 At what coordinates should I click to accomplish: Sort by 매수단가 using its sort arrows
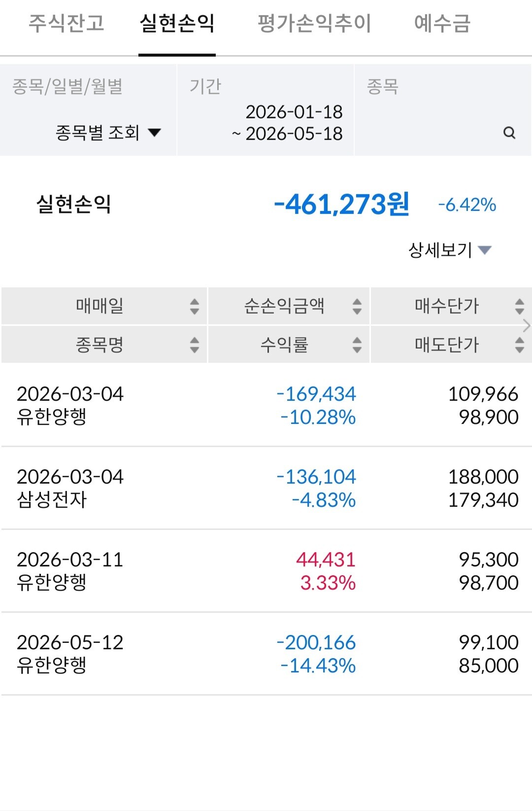coord(520,306)
